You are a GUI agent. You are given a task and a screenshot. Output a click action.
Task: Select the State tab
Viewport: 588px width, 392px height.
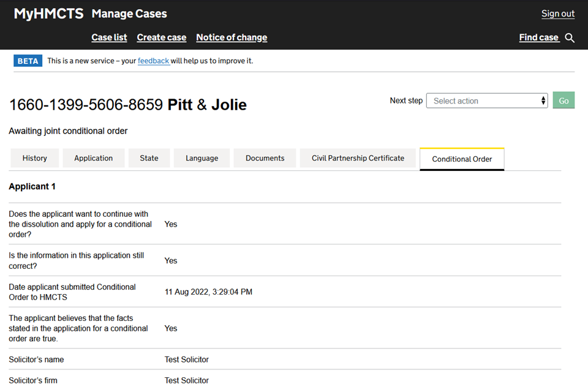pos(149,158)
